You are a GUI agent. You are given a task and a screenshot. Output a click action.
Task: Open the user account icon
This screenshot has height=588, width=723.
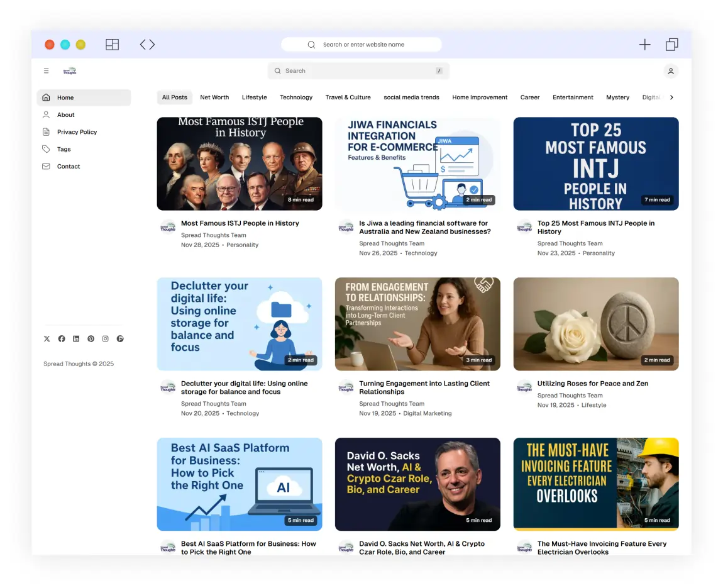pyautogui.click(x=671, y=70)
